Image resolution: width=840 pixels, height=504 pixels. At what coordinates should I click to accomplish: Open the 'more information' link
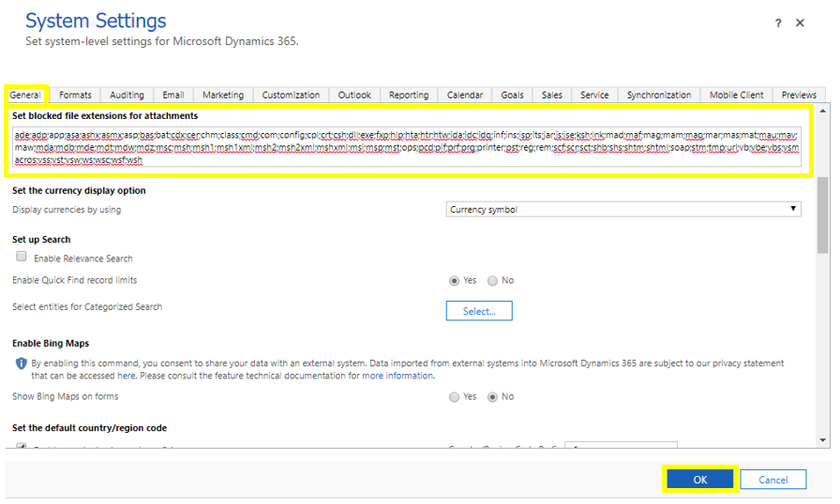click(397, 376)
